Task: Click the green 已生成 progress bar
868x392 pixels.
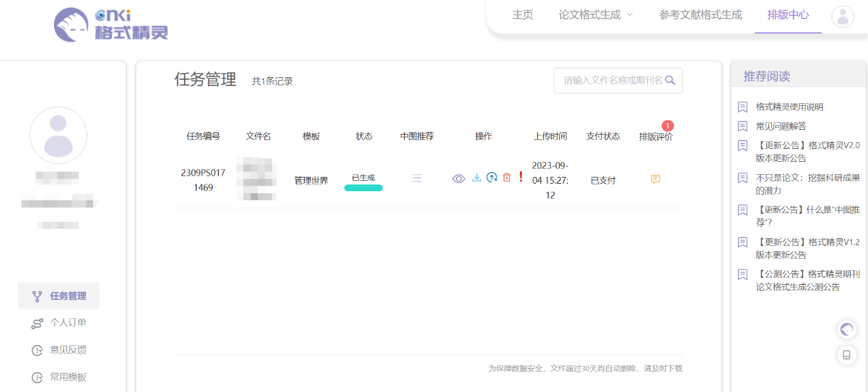Action: [x=363, y=188]
